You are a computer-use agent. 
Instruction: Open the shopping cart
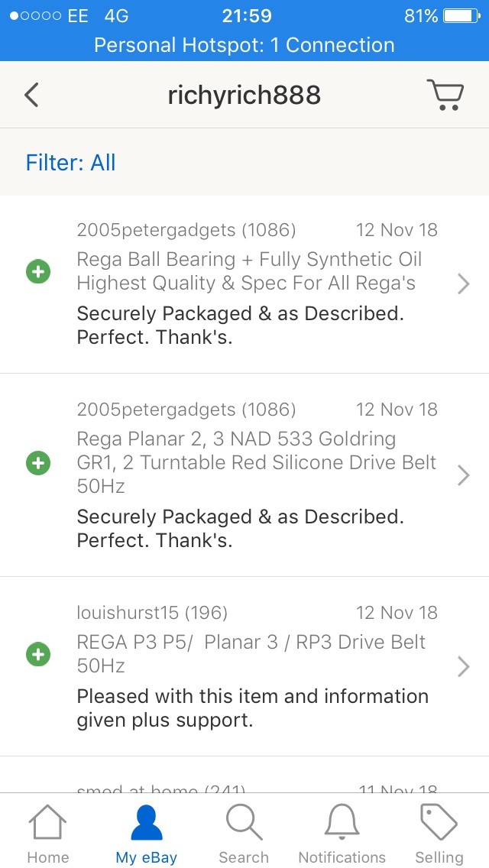coord(445,95)
